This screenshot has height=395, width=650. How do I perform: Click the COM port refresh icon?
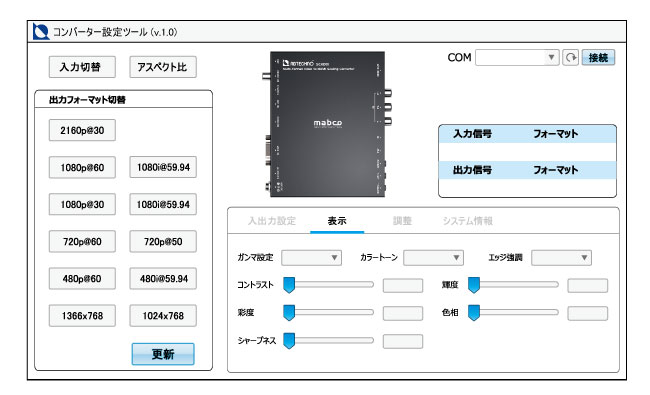pyautogui.click(x=570, y=58)
